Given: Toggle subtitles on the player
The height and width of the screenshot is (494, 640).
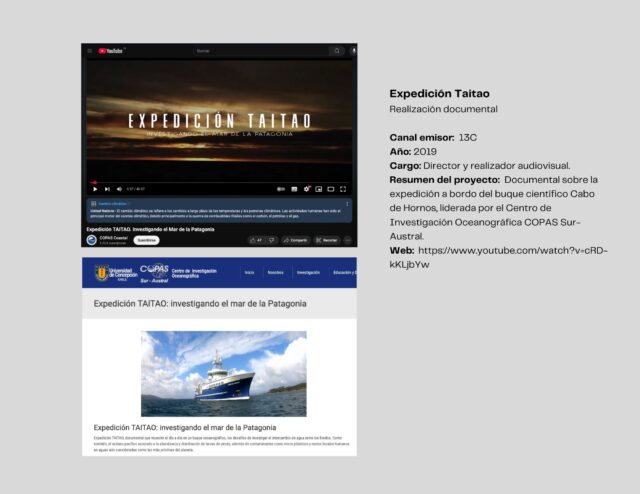Looking at the screenshot, I should [294, 189].
